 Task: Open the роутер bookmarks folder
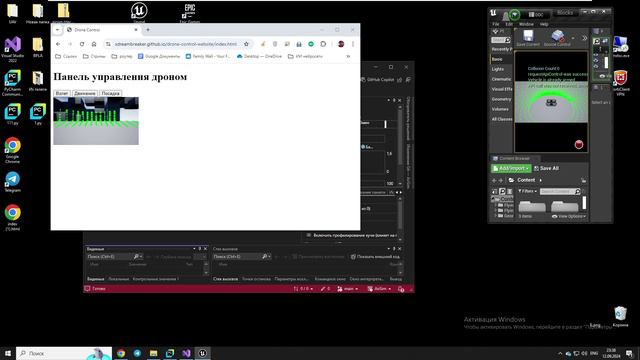[x=122, y=56]
